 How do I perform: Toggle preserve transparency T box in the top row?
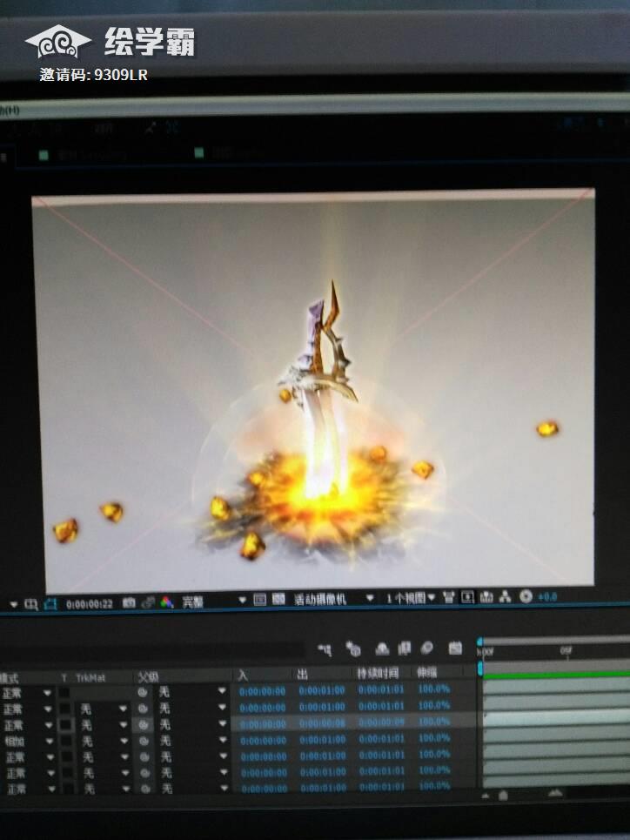click(64, 693)
